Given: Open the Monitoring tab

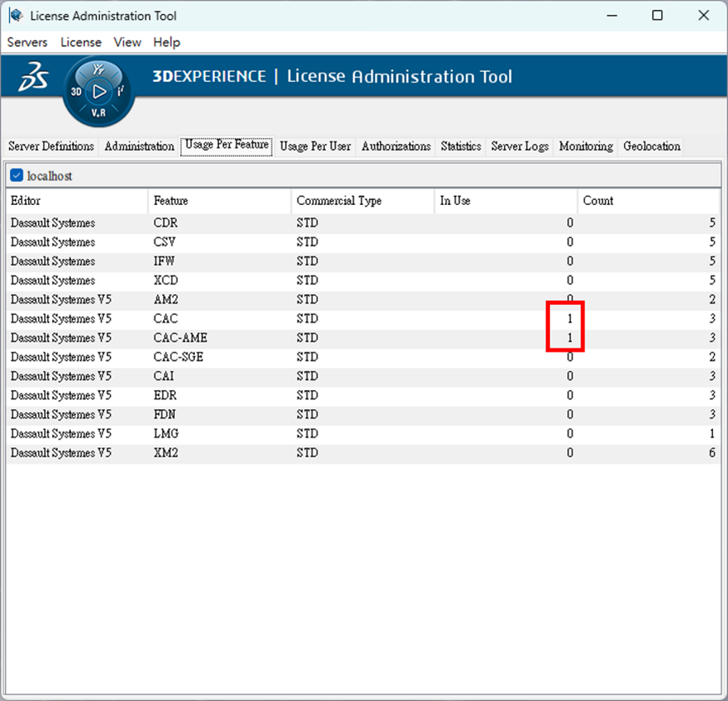Looking at the screenshot, I should point(586,147).
